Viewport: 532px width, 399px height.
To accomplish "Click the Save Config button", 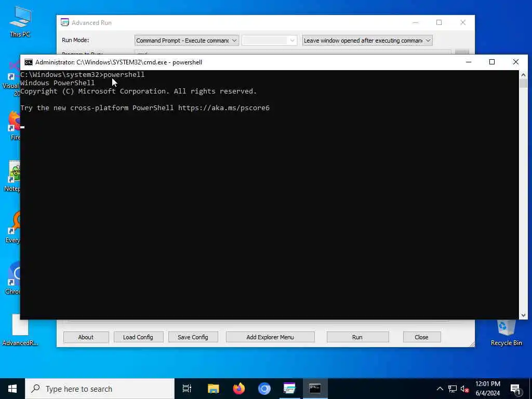I will coord(193,337).
